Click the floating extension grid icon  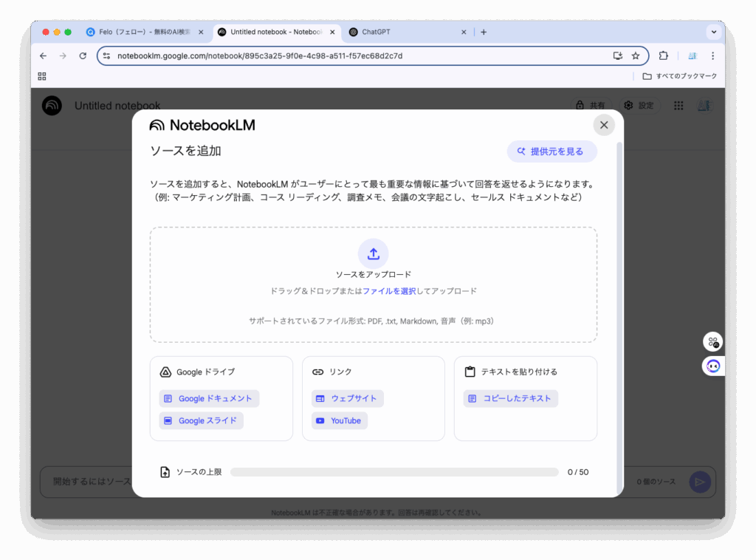pos(713,342)
